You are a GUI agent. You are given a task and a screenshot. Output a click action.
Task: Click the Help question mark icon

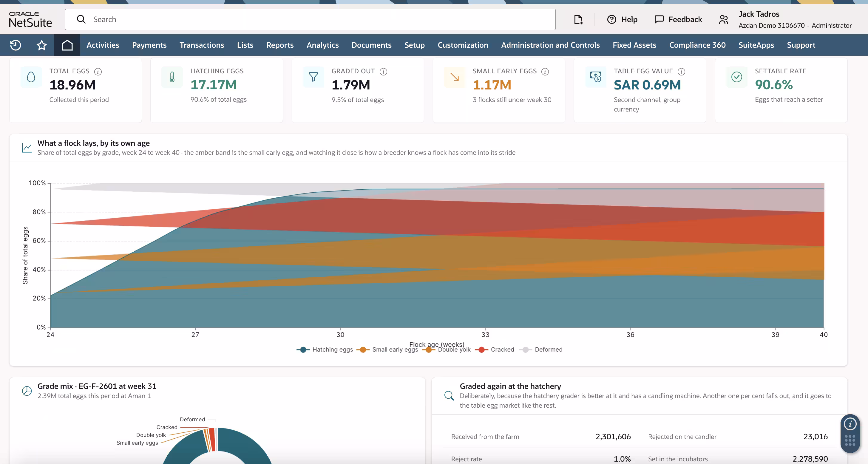coord(611,19)
